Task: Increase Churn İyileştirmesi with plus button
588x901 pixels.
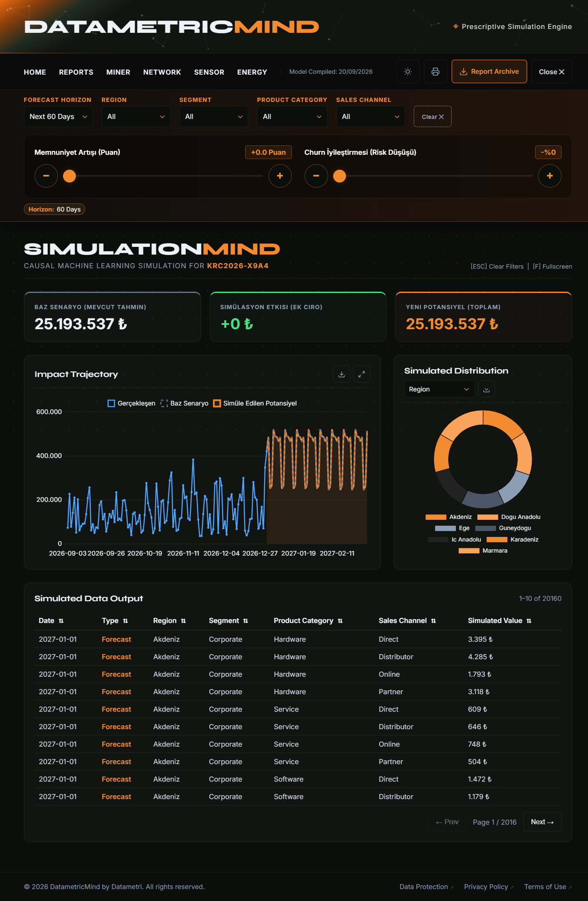Action: [x=550, y=176]
